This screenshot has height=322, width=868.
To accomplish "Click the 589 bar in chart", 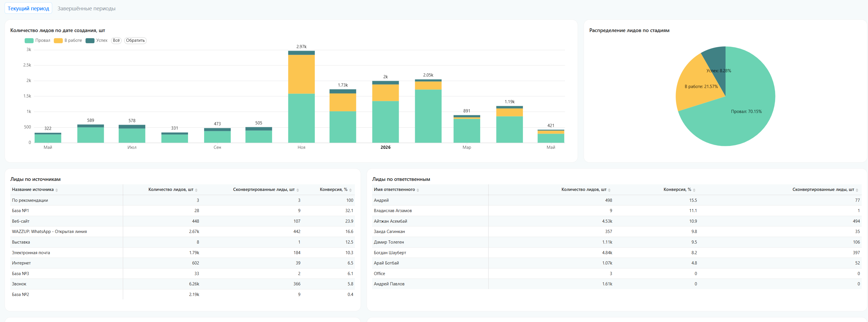I will (x=91, y=134).
